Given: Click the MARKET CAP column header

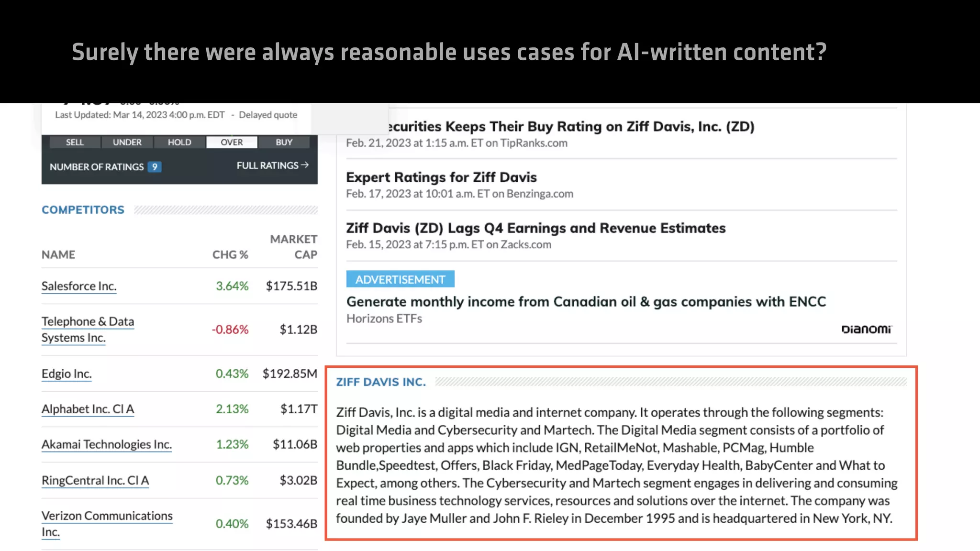Looking at the screenshot, I should point(294,247).
